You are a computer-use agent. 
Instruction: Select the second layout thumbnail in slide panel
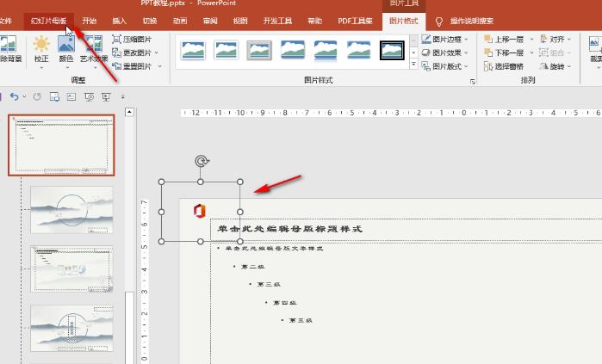(x=71, y=209)
